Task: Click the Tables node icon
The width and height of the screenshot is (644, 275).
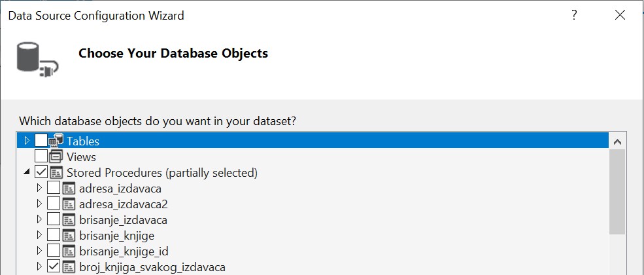Action: click(56, 141)
